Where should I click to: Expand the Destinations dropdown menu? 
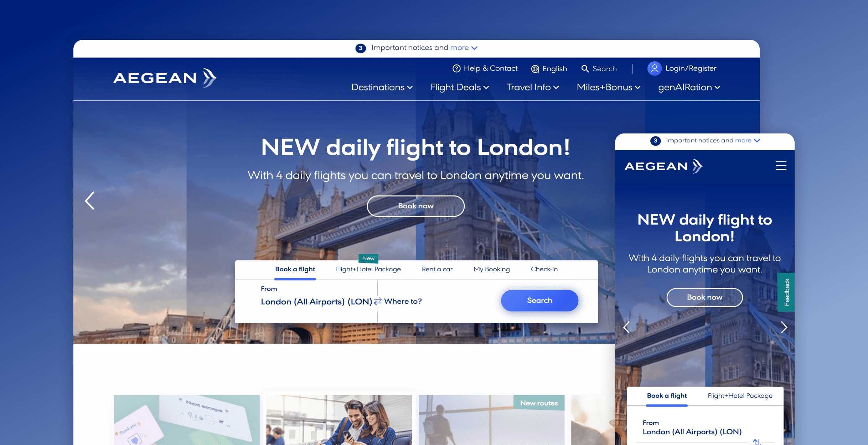click(382, 87)
